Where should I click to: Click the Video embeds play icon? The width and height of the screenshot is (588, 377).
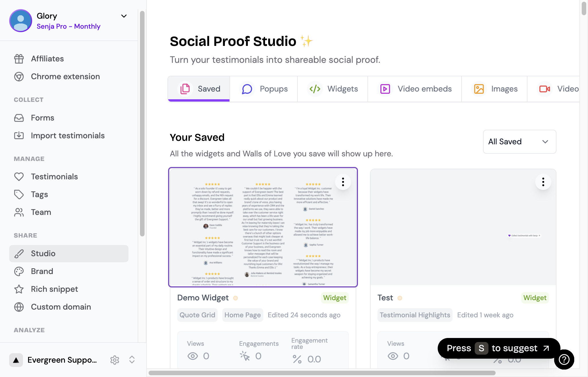(385, 89)
